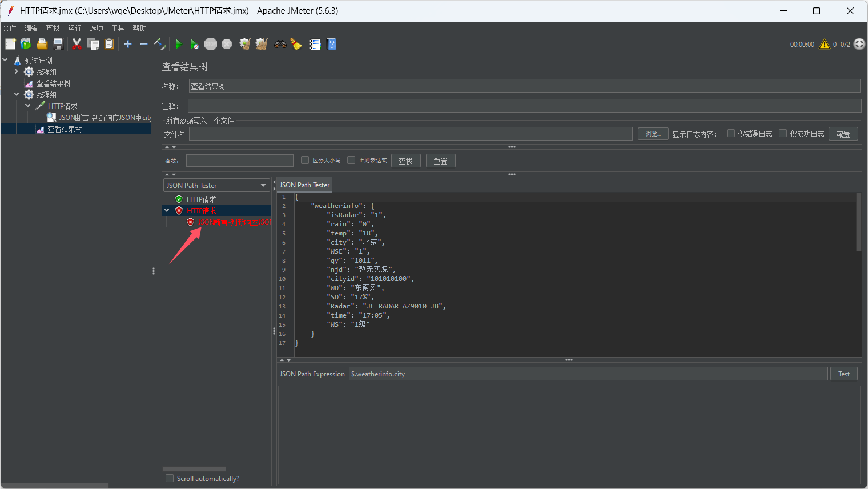The image size is (868, 489).
Task: Enable 仅成功日志 checkbox
Action: pos(783,133)
